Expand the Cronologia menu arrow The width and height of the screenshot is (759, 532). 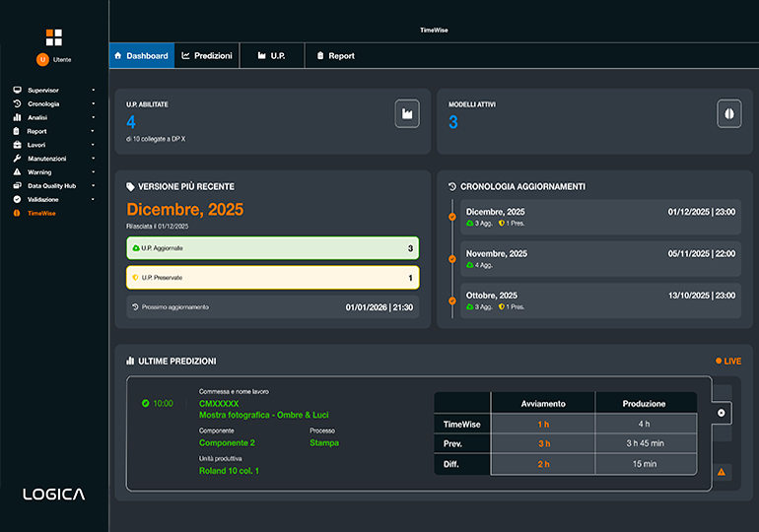point(94,103)
